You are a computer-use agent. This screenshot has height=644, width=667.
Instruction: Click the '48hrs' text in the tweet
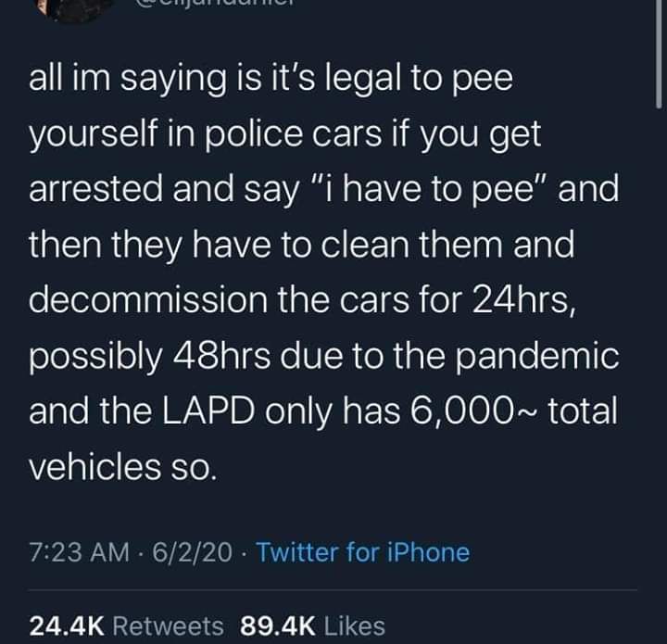tap(221, 356)
